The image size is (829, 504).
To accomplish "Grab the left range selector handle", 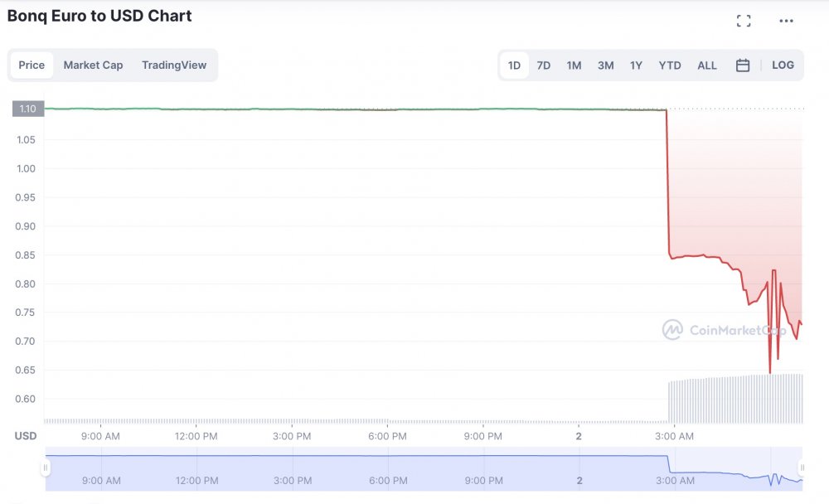I will point(46,468).
